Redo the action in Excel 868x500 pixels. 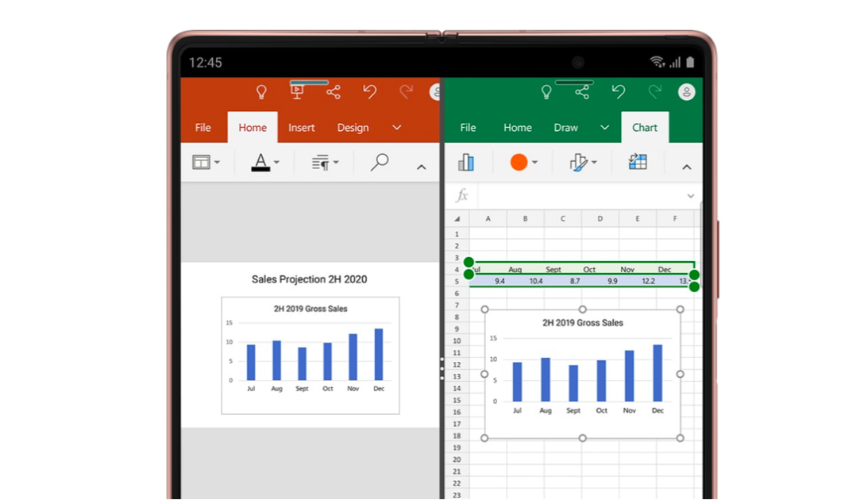click(x=655, y=91)
